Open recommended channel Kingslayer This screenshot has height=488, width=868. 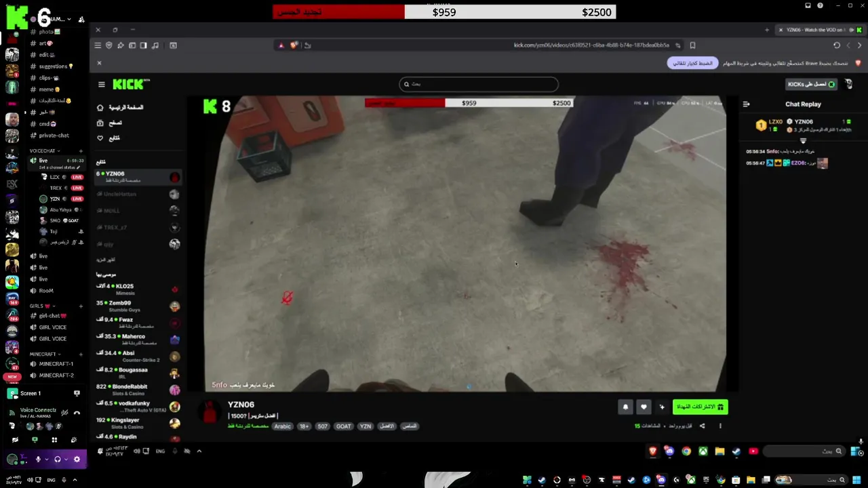138,423
